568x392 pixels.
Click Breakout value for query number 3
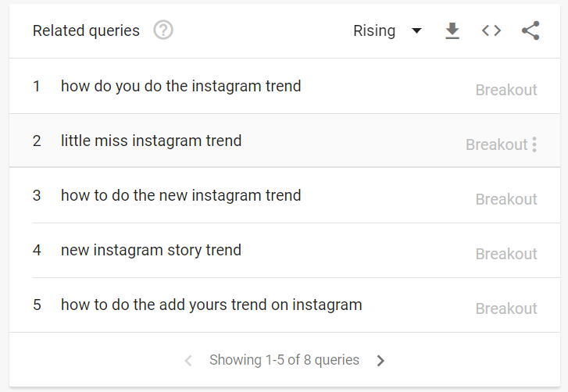pos(506,199)
